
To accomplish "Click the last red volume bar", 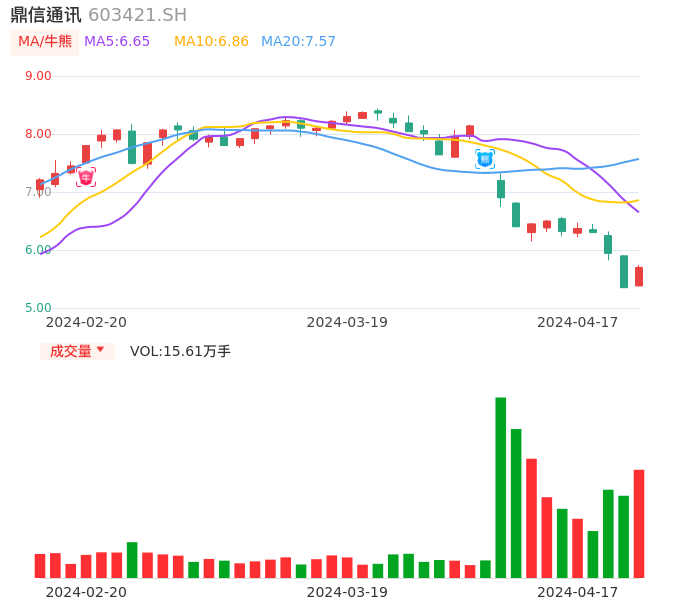I will pos(639,524).
